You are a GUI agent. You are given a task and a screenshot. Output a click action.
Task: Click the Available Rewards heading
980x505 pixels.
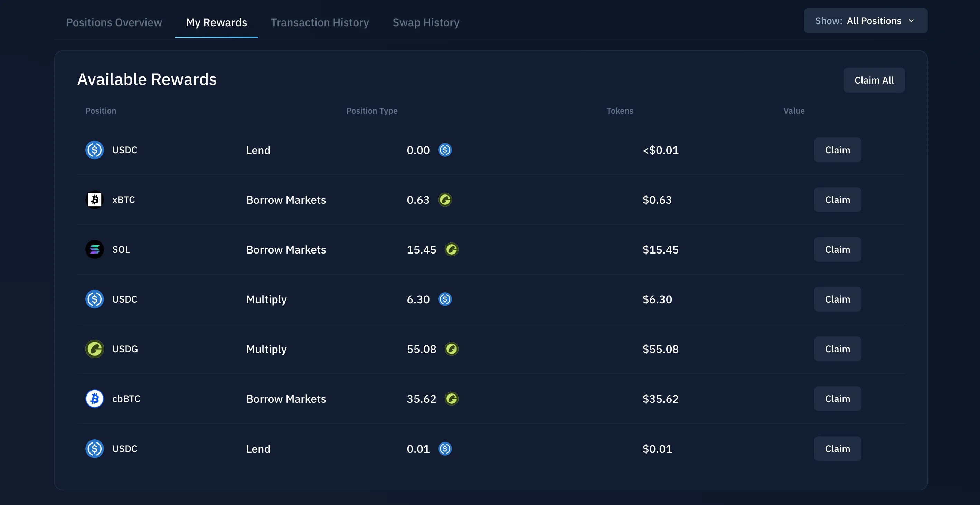[147, 79]
